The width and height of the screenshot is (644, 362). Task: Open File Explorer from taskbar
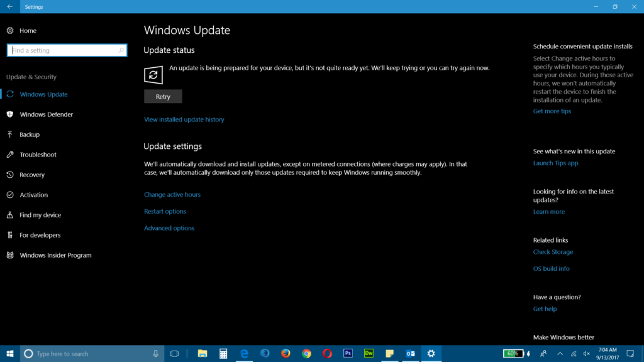(203, 353)
